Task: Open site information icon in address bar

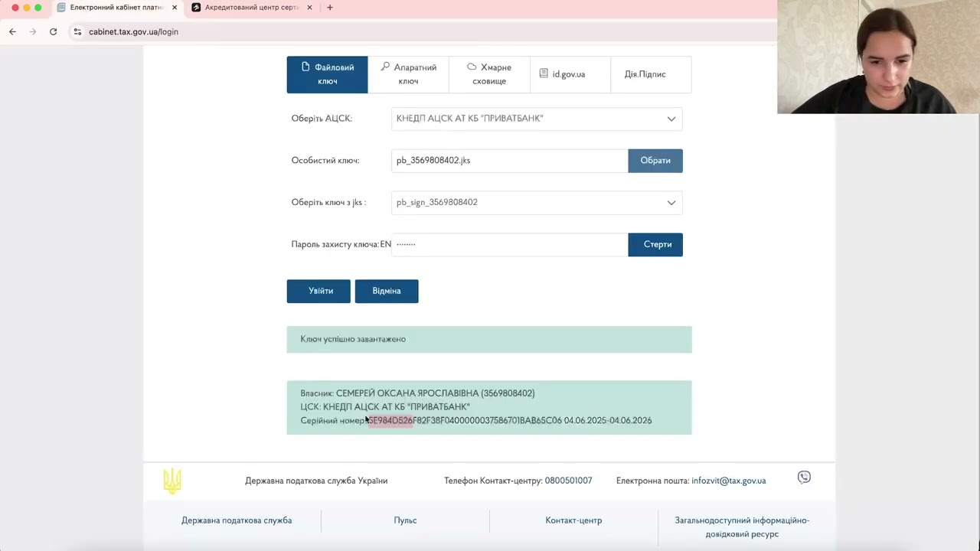Action: click(77, 31)
